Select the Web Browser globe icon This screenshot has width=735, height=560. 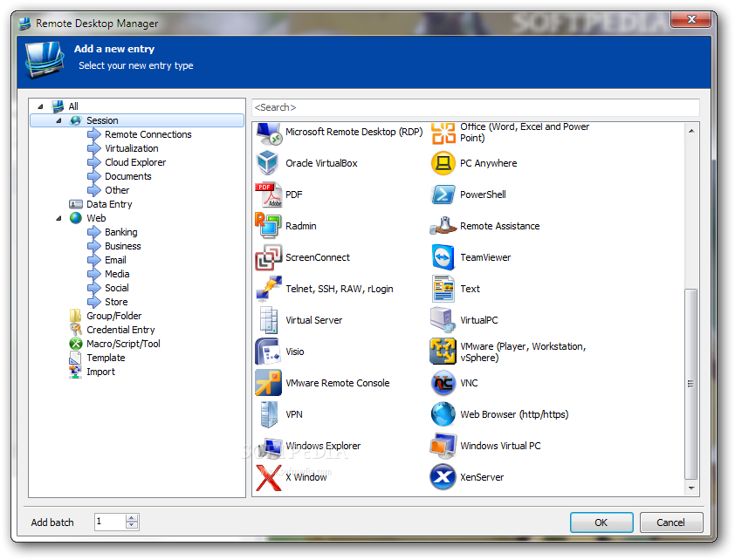[443, 414]
